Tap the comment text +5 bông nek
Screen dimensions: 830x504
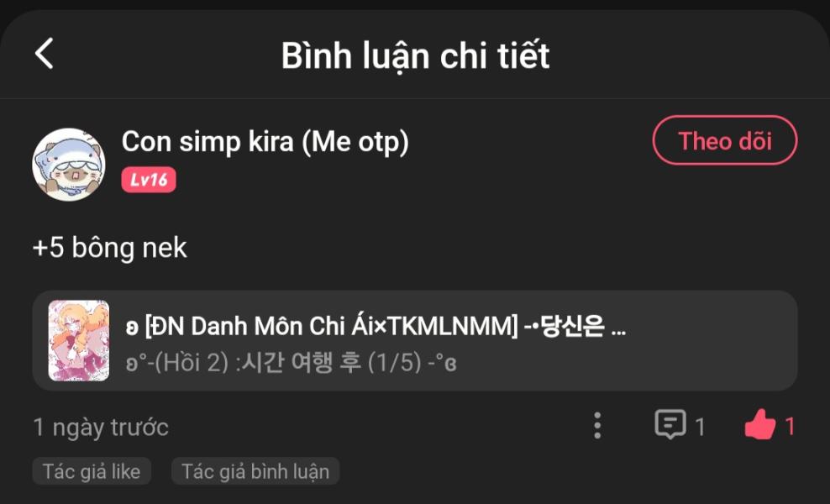tap(110, 247)
